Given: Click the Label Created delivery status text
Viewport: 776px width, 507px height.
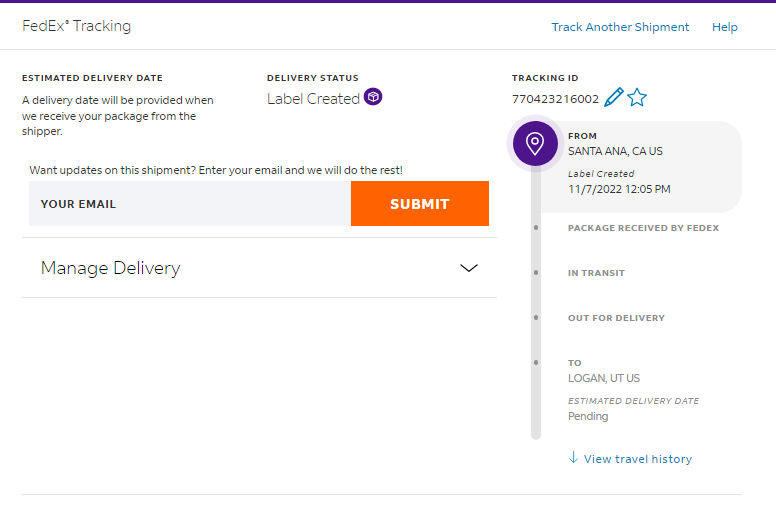Looking at the screenshot, I should click(x=313, y=99).
